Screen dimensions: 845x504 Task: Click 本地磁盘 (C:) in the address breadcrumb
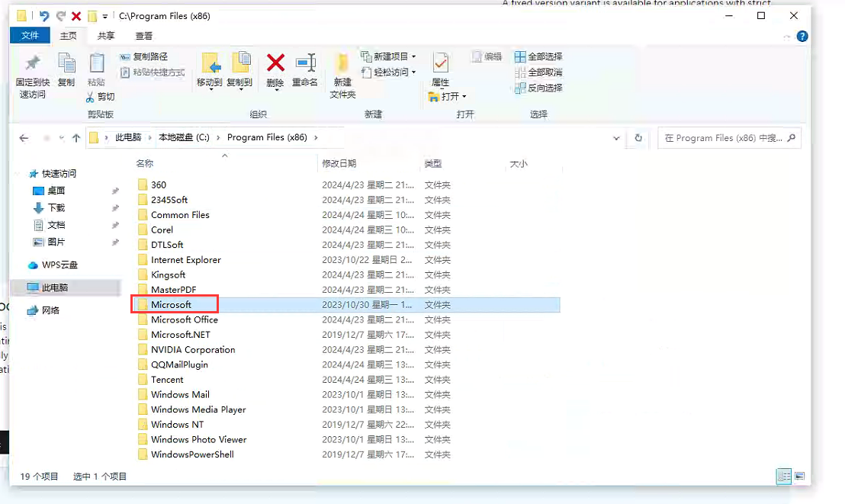pyautogui.click(x=184, y=137)
